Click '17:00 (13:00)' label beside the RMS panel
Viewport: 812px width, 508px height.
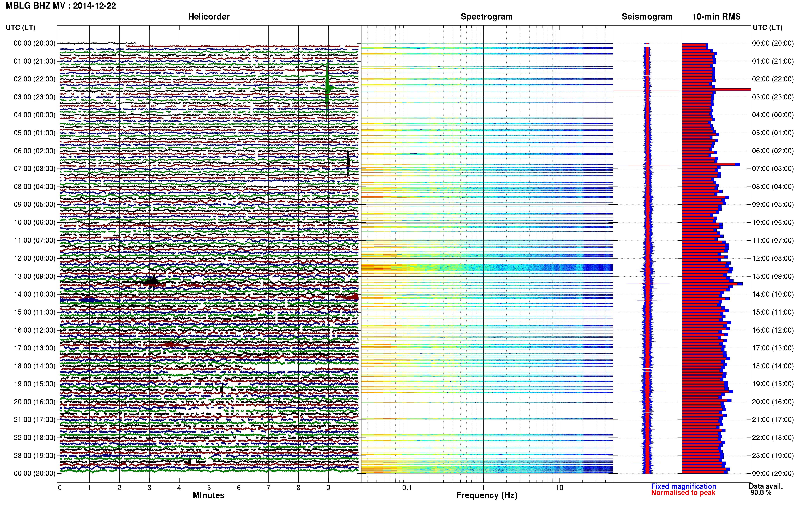pyautogui.click(x=773, y=348)
